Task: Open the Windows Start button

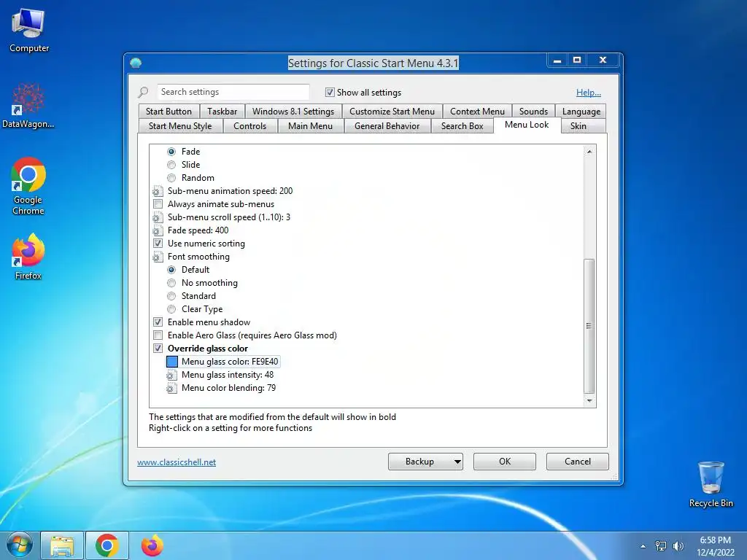Action: click(18, 545)
